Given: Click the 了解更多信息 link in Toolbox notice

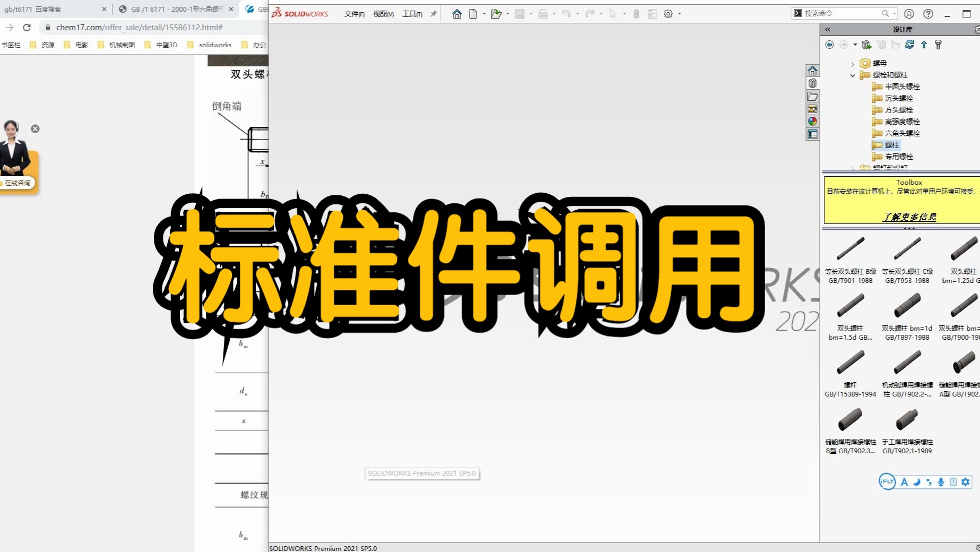Looking at the screenshot, I should click(909, 217).
